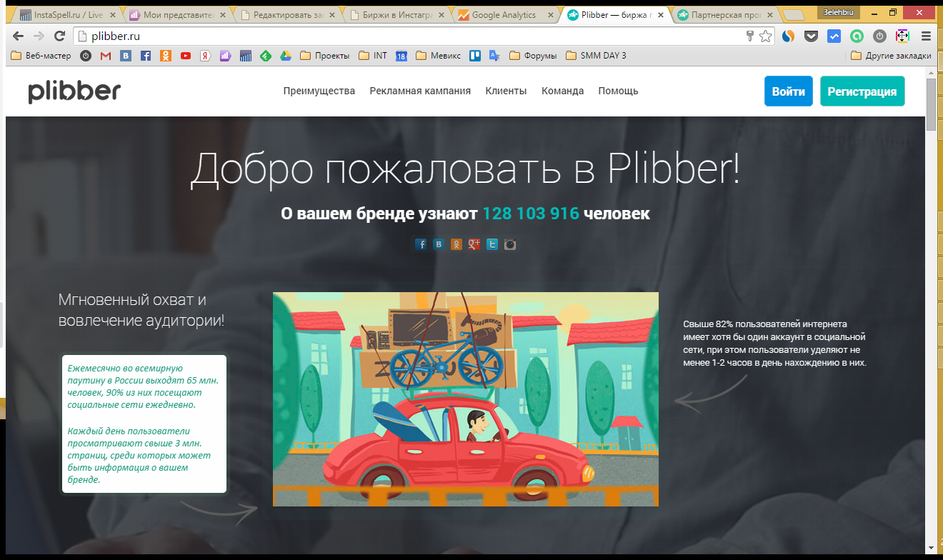Screen dimensions: 943x560
Task: Close the InstaSpell.ru tab
Action: pyautogui.click(x=112, y=15)
